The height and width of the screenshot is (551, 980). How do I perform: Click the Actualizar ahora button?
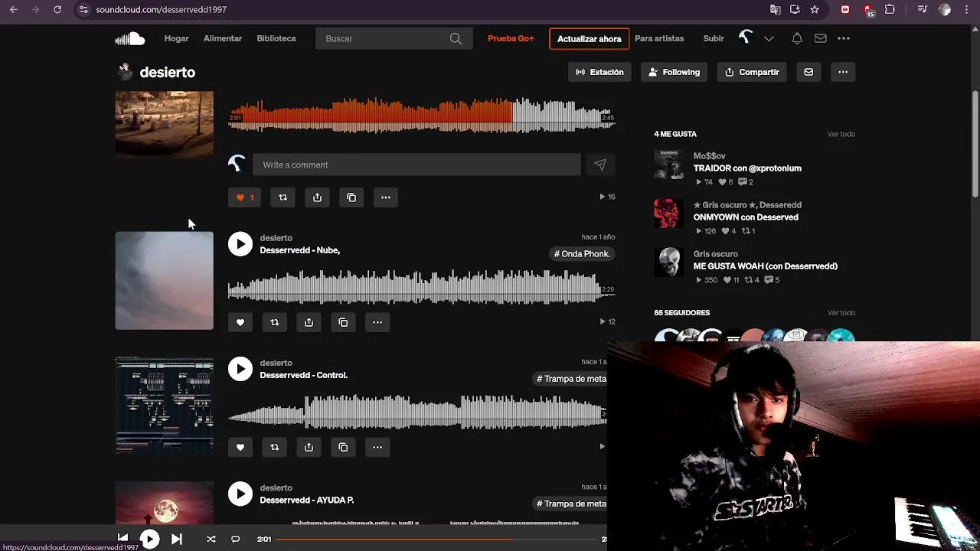[589, 39]
